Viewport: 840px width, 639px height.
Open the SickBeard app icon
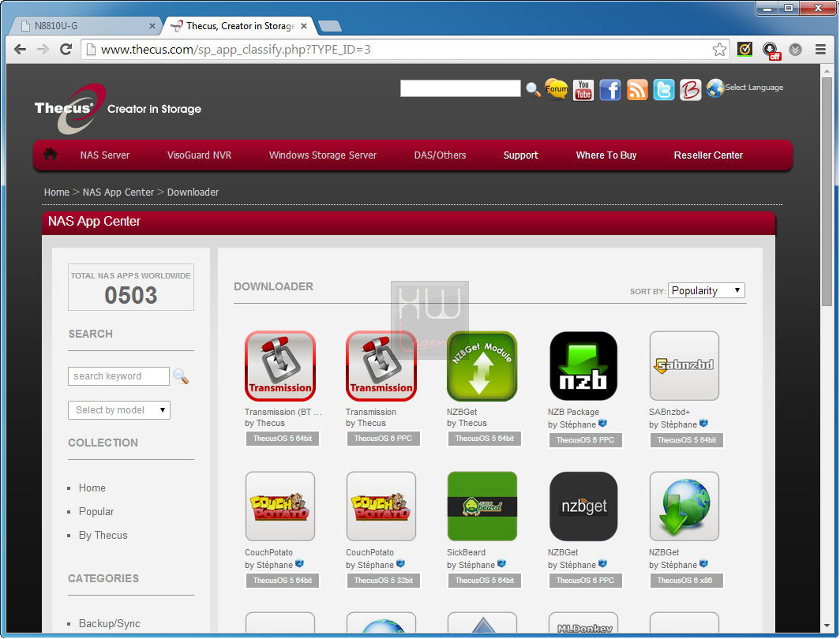point(482,506)
